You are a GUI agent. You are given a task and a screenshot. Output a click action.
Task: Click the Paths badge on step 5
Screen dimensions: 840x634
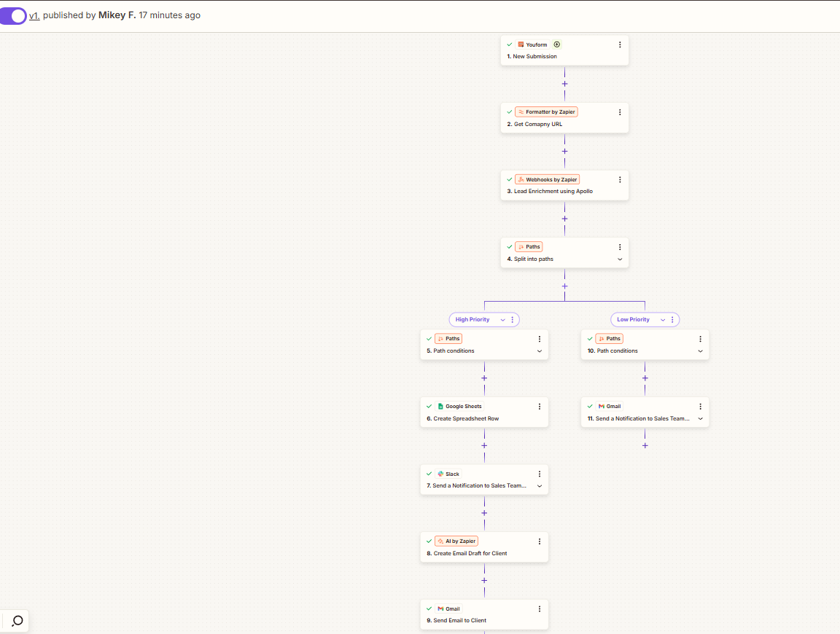coord(448,338)
